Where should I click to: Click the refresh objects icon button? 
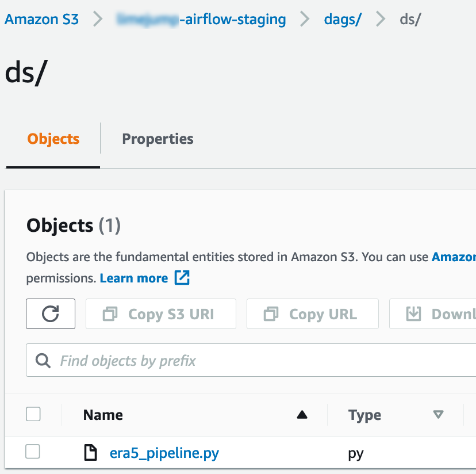51,314
